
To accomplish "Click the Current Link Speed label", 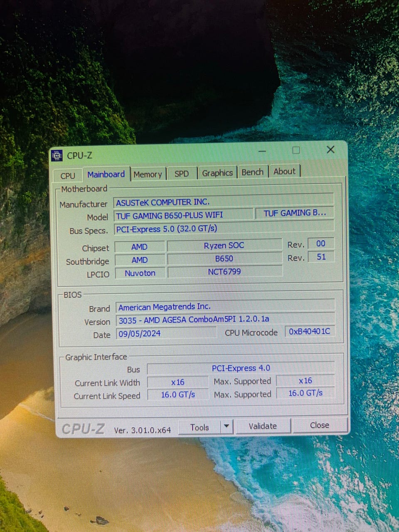I will pos(107,396).
